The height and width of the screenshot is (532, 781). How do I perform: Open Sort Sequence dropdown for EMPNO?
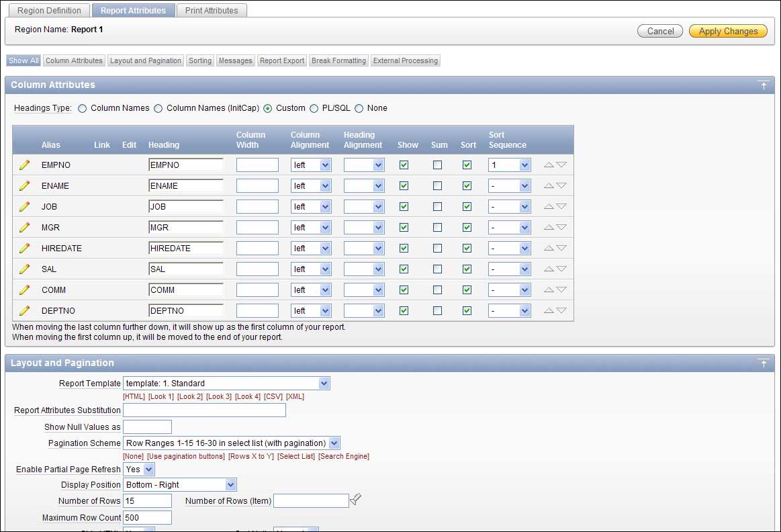[510, 165]
